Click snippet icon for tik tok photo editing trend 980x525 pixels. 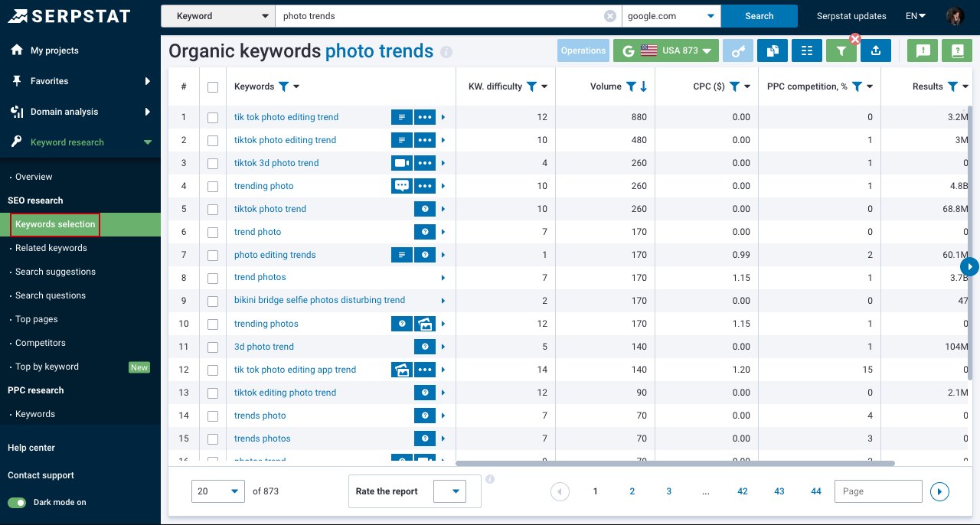[402, 117]
